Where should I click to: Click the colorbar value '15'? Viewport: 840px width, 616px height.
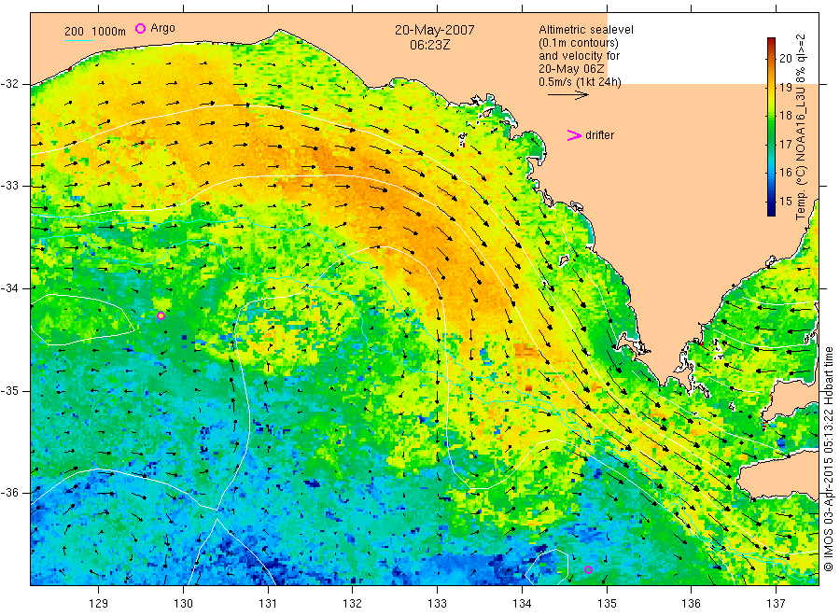tap(785, 202)
